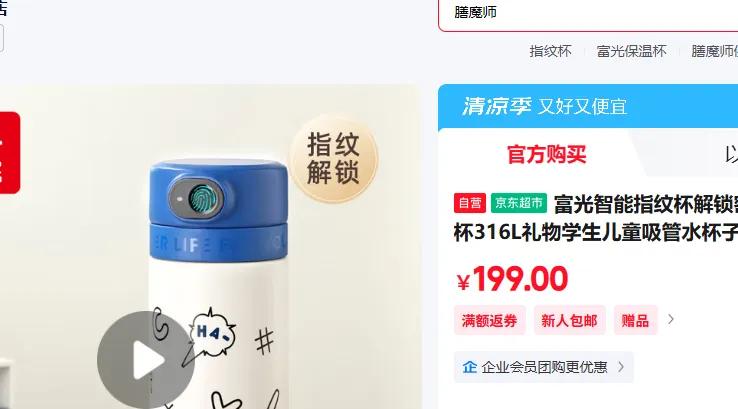Click the fingerprint unlock badge on image
Viewport: 738px width, 409px height.
[x=334, y=159]
